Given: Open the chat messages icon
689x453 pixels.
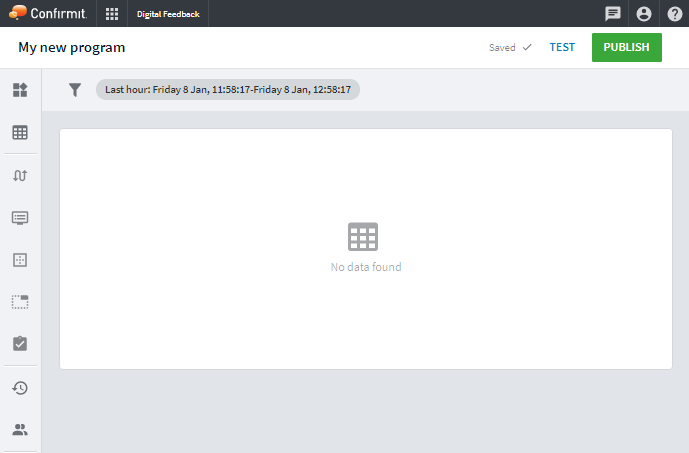Looking at the screenshot, I should pos(613,14).
